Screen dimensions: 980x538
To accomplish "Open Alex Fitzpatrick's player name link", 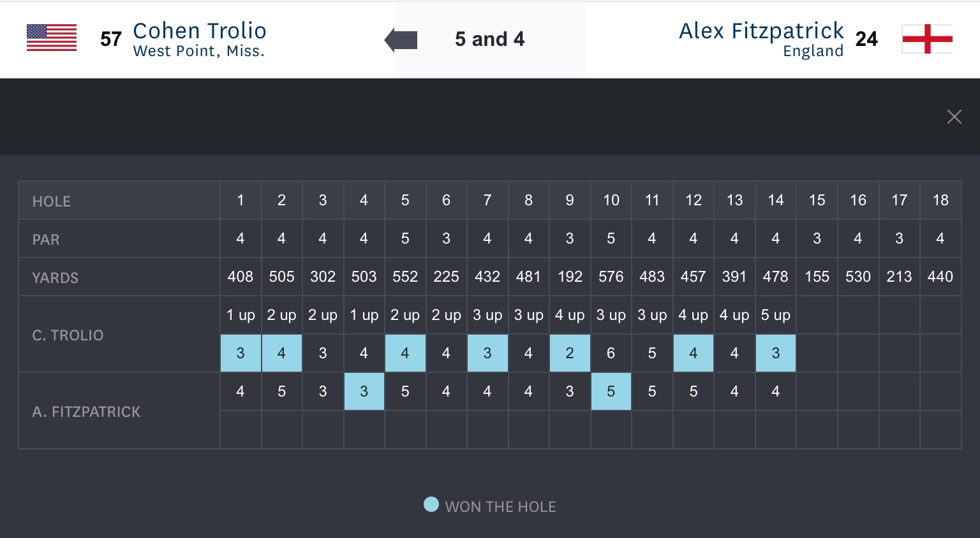I will pos(761,31).
